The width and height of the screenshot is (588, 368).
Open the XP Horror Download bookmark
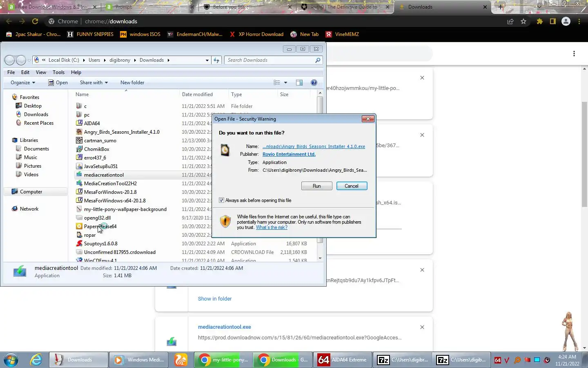click(x=256, y=34)
